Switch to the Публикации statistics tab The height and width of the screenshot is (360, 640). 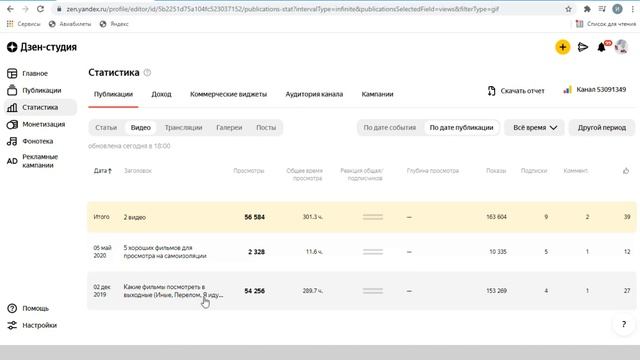113,94
